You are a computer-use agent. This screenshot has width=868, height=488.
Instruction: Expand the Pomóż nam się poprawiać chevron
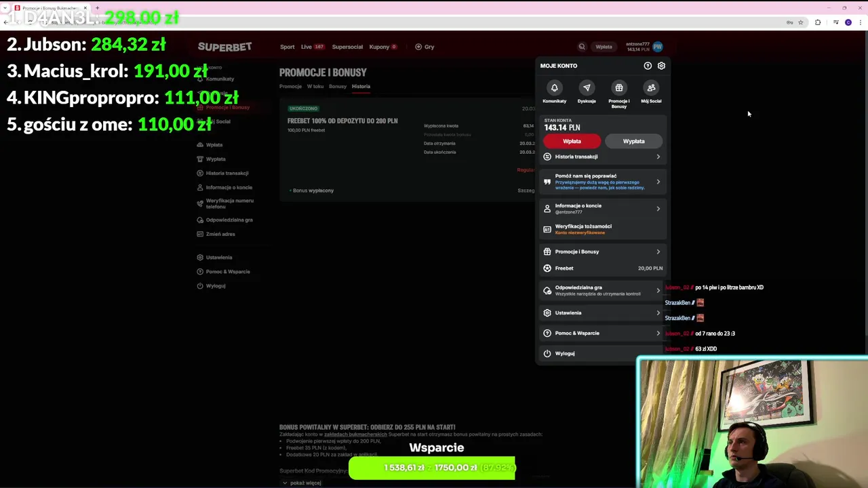coord(658,182)
